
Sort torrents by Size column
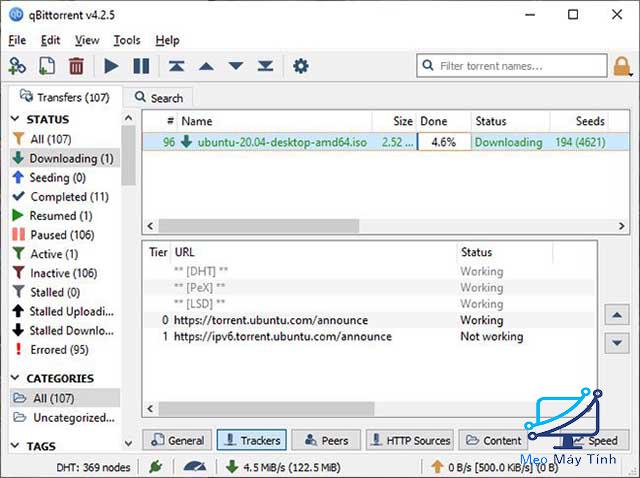394,121
